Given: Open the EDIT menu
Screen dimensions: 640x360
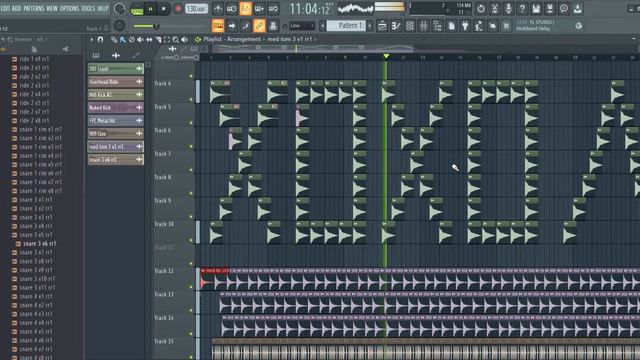Looking at the screenshot, I should pyautogui.click(x=5, y=8).
